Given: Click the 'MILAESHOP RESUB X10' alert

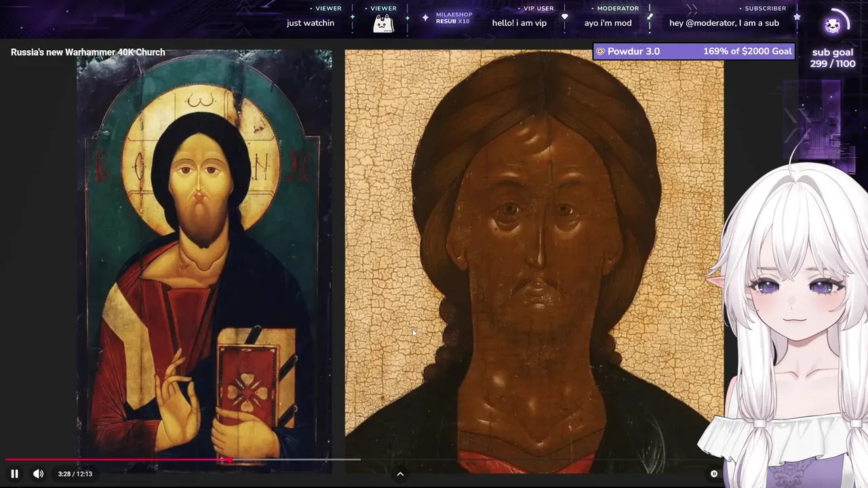Looking at the screenshot, I should coord(453,18).
